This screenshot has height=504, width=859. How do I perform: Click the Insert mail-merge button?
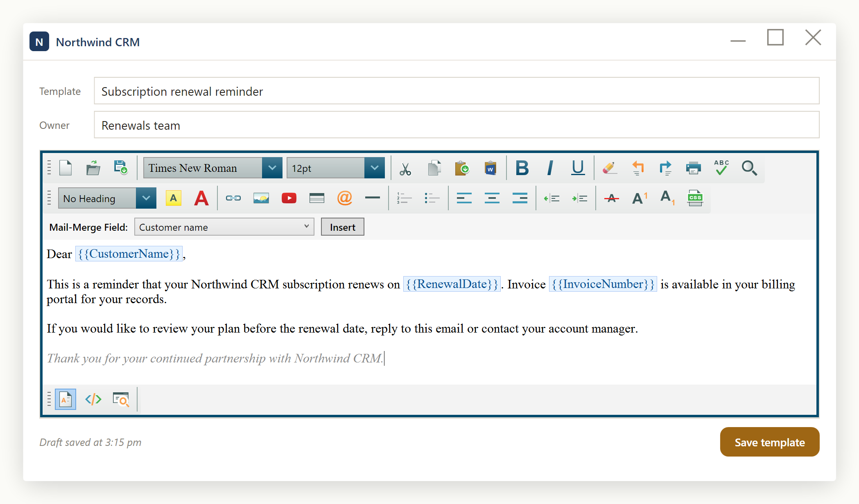[x=343, y=227]
